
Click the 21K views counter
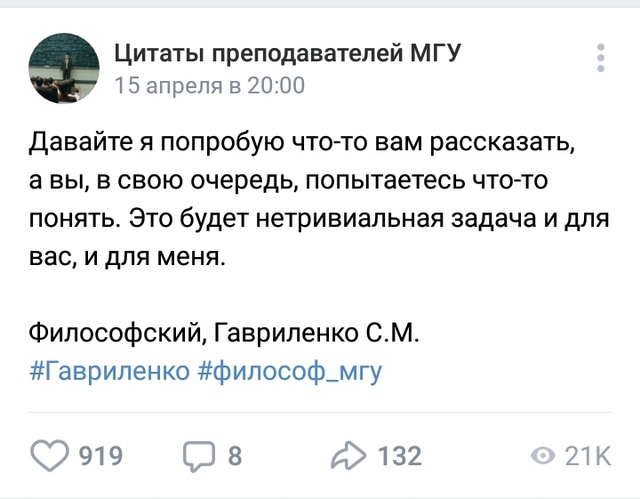587,457
